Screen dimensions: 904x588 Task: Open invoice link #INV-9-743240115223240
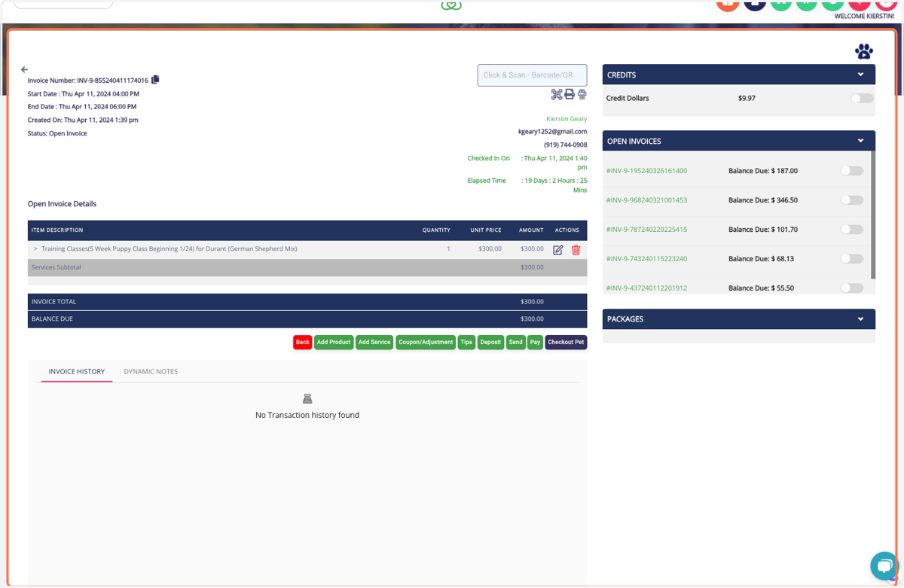646,259
